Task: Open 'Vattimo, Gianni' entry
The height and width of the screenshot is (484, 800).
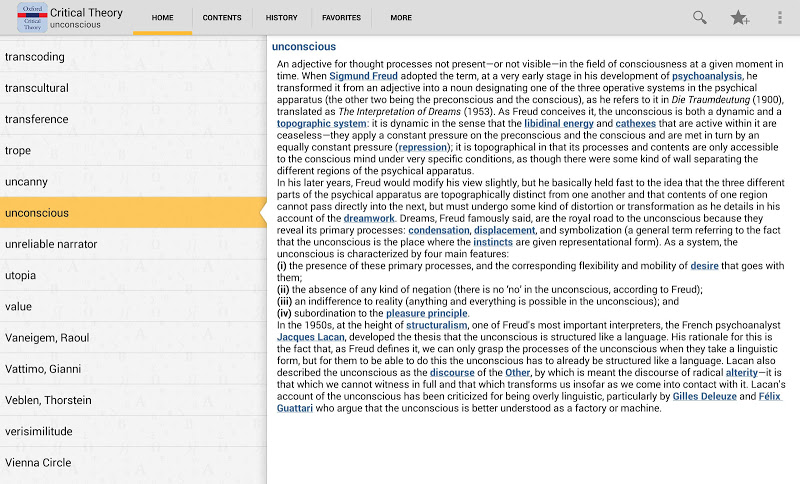Action: click(x=133, y=369)
